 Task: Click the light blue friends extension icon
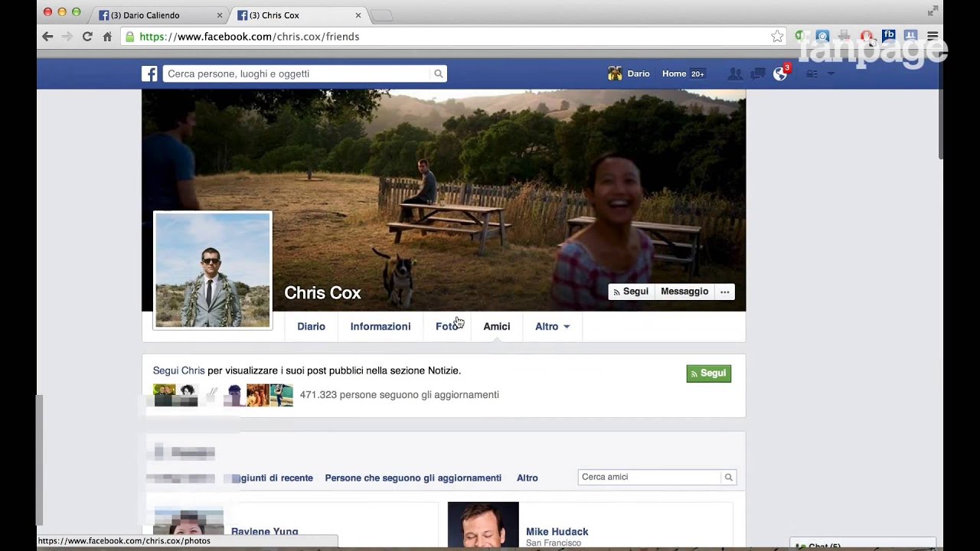click(x=910, y=35)
